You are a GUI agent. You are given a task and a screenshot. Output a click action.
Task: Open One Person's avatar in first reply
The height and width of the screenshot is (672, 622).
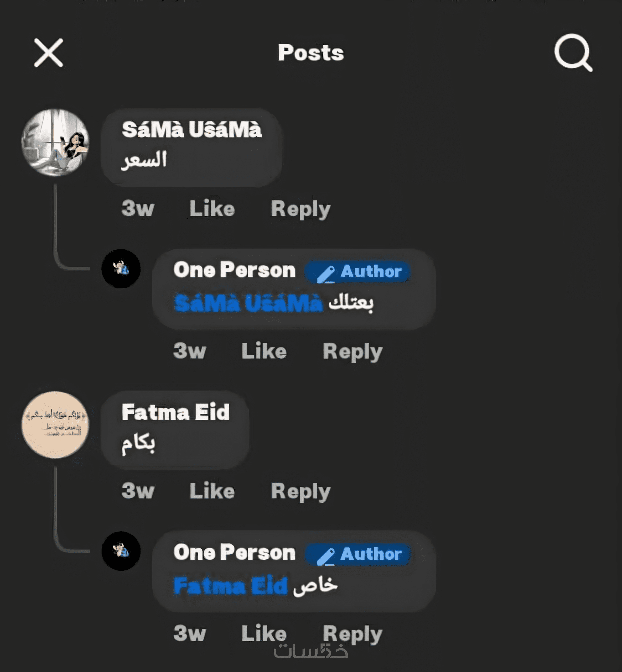coord(121,268)
